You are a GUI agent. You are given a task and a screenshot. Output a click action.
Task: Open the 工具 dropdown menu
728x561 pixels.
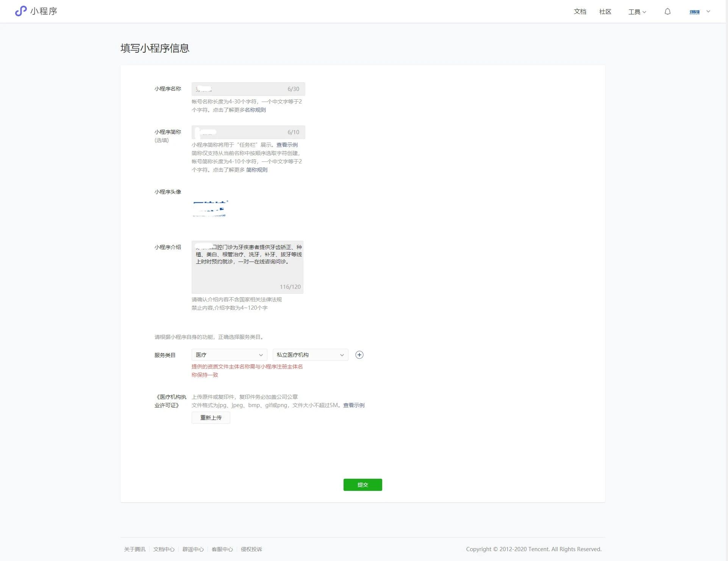637,12
